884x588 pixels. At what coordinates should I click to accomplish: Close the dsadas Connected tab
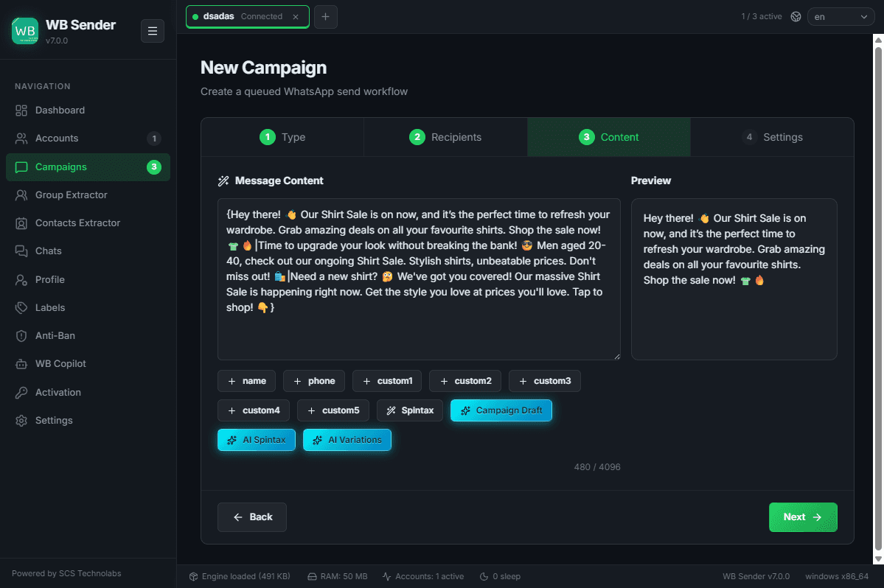[296, 17]
